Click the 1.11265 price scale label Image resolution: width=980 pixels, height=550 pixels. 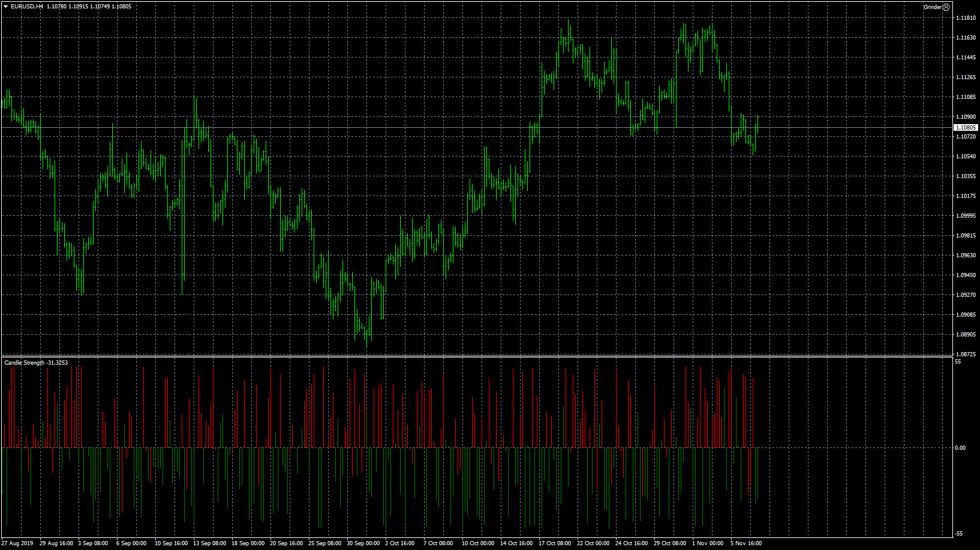(x=965, y=77)
